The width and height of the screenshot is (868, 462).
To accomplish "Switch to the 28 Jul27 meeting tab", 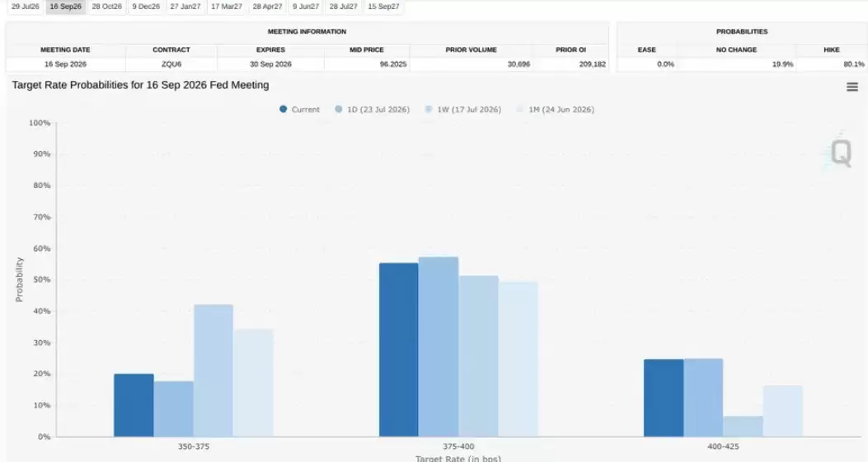I will click(343, 7).
